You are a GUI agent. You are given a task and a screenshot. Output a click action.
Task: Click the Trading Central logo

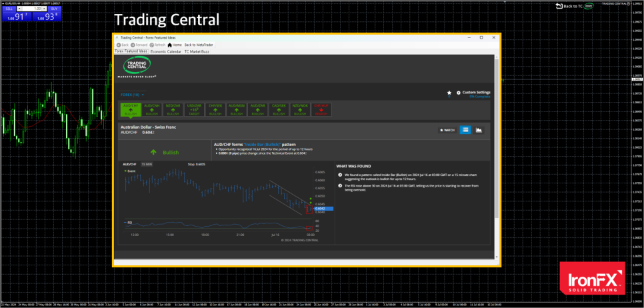click(137, 67)
